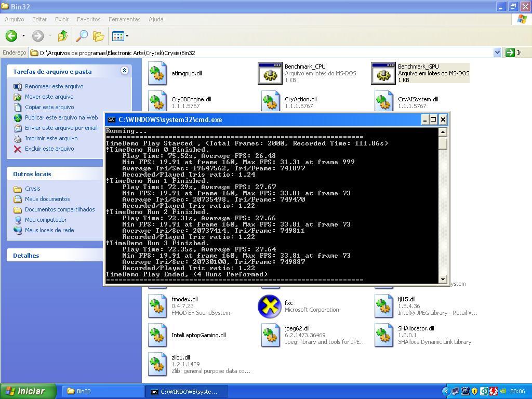532x399 pixels.
Task: Select the CryAction.dll file icon
Action: coord(271,101)
